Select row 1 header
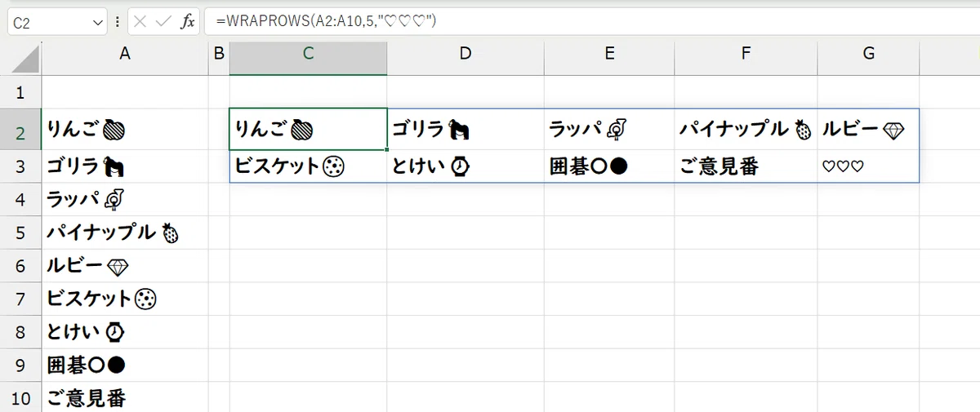The image size is (980, 412). point(20,93)
